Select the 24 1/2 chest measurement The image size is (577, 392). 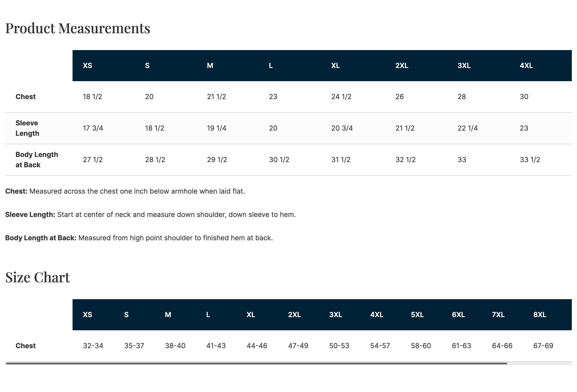coord(341,96)
